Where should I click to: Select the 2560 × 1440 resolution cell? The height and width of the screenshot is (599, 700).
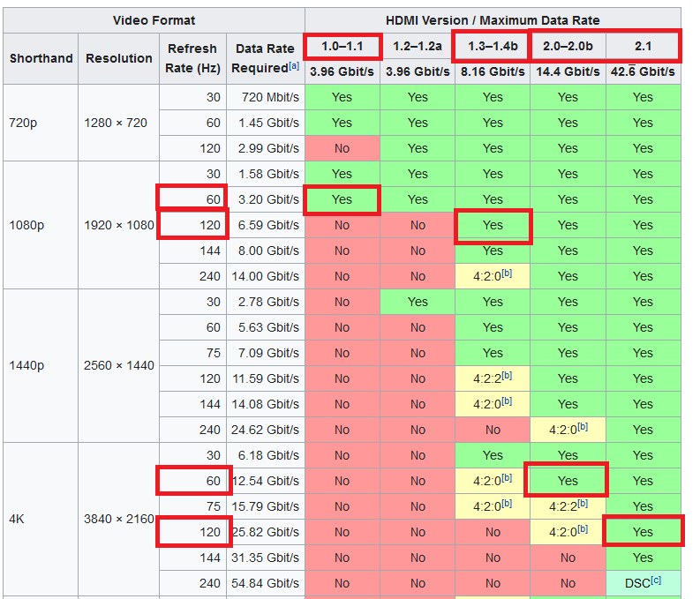pyautogui.click(x=119, y=366)
